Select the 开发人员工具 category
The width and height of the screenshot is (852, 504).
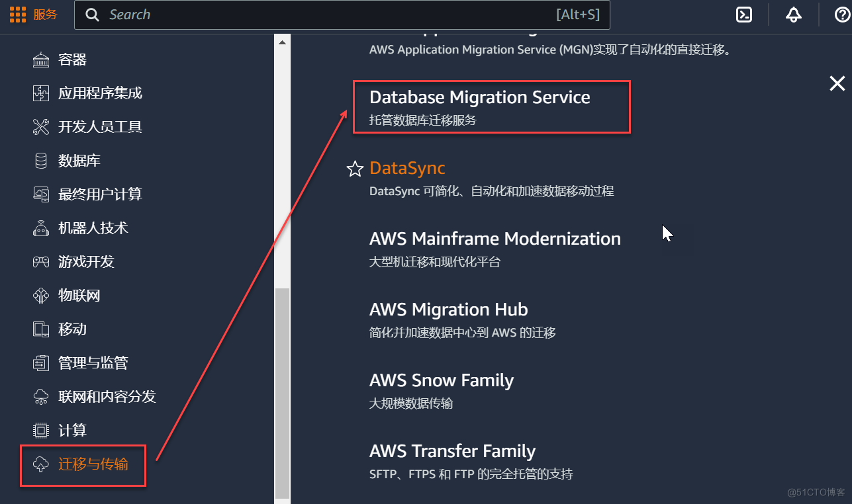point(100,127)
